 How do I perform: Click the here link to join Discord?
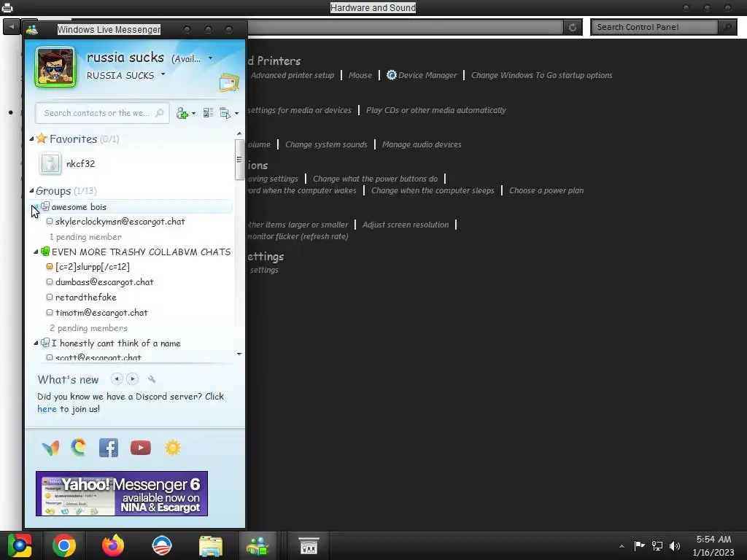pos(47,409)
